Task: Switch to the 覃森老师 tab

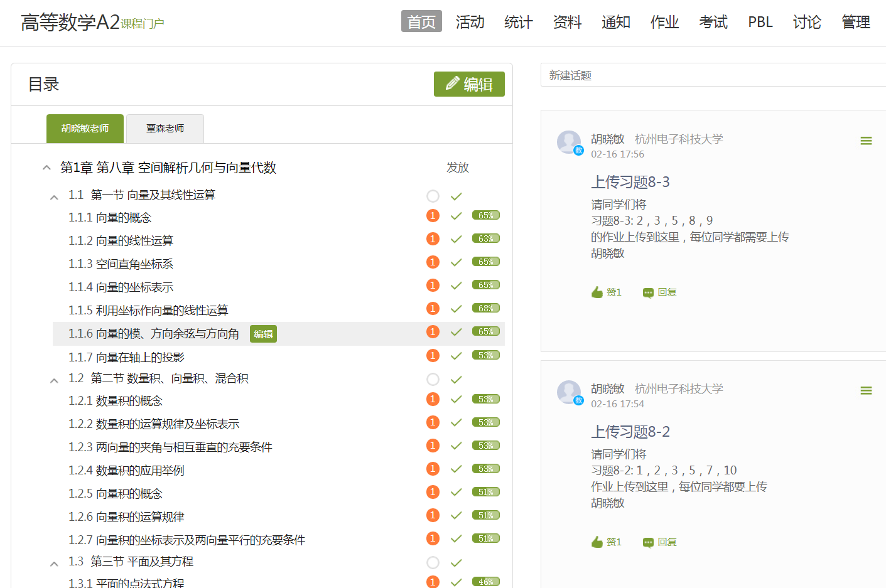Action: point(165,129)
